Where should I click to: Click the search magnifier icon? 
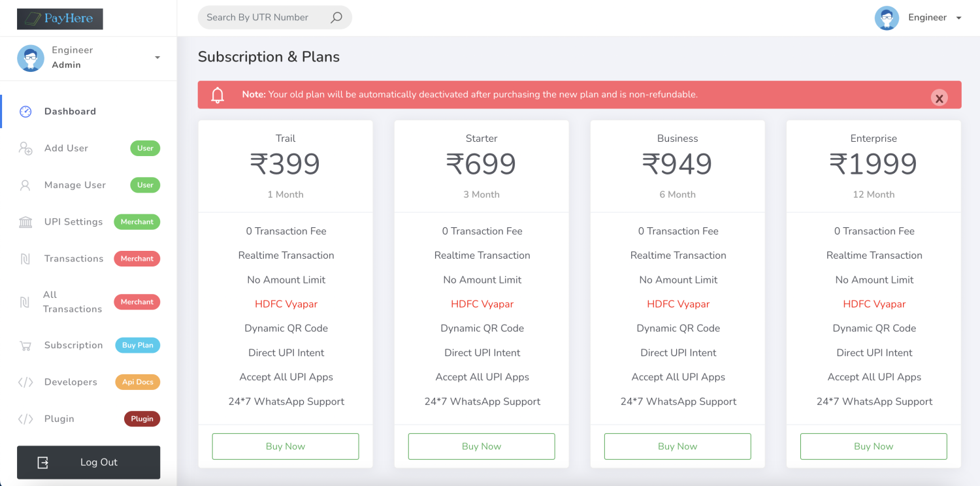tap(336, 18)
